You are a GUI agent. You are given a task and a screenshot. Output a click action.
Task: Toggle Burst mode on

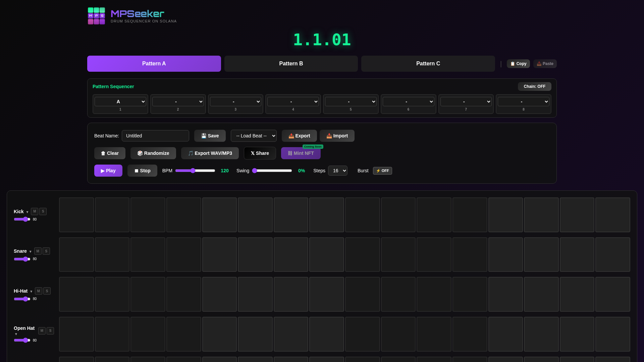pos(382,171)
